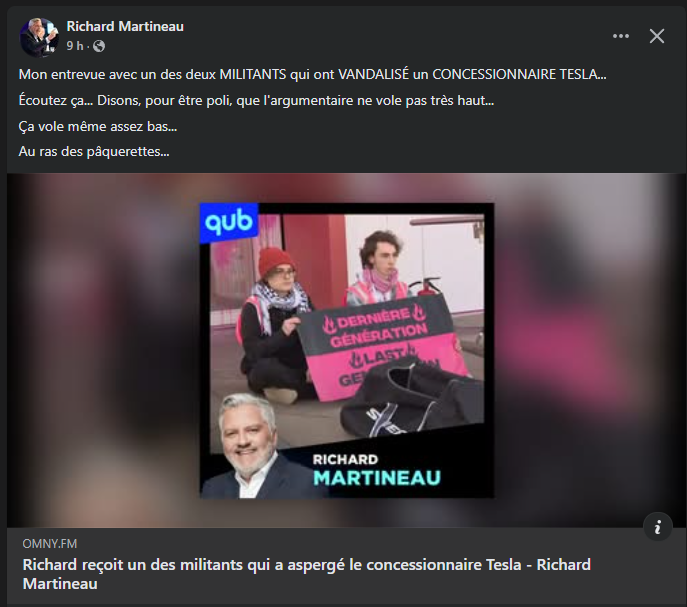Click the line starting 'Écoutez ça...'
Screen dimensions: 687x607
click(x=256, y=101)
